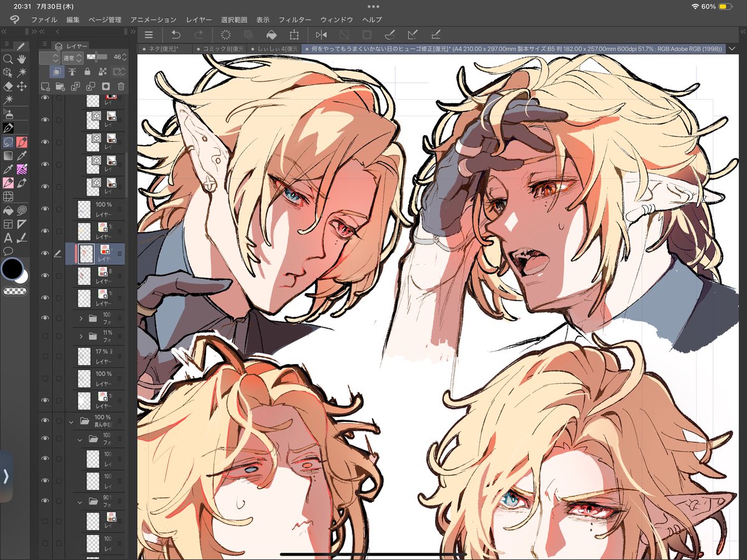This screenshot has width=747, height=560.
Task: Open the 通常 blending mode dropdown
Action: click(72, 57)
